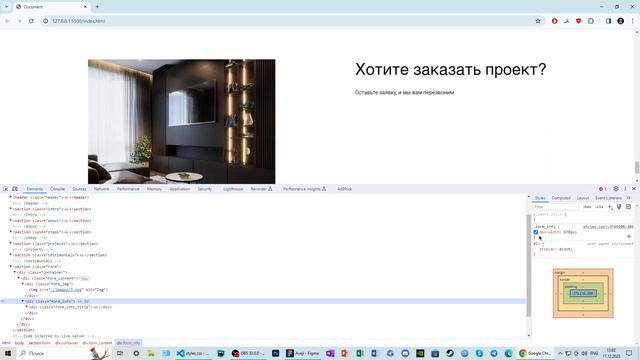Click the interior photo on the page
Image resolution: width=640 pixels, height=360 pixels.
[x=182, y=122]
